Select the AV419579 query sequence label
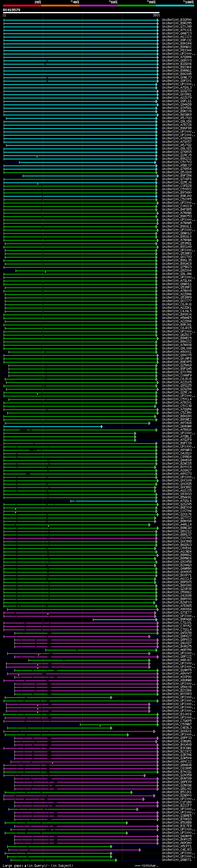The image size is (197, 868). (11, 10)
